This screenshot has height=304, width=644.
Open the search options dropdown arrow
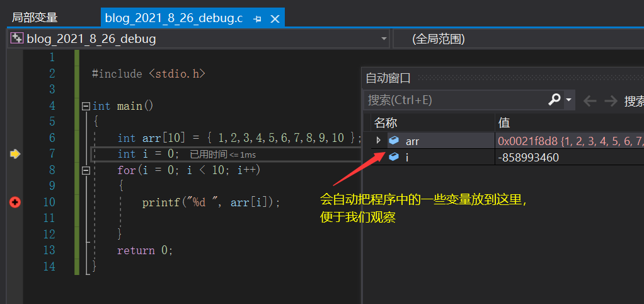569,100
